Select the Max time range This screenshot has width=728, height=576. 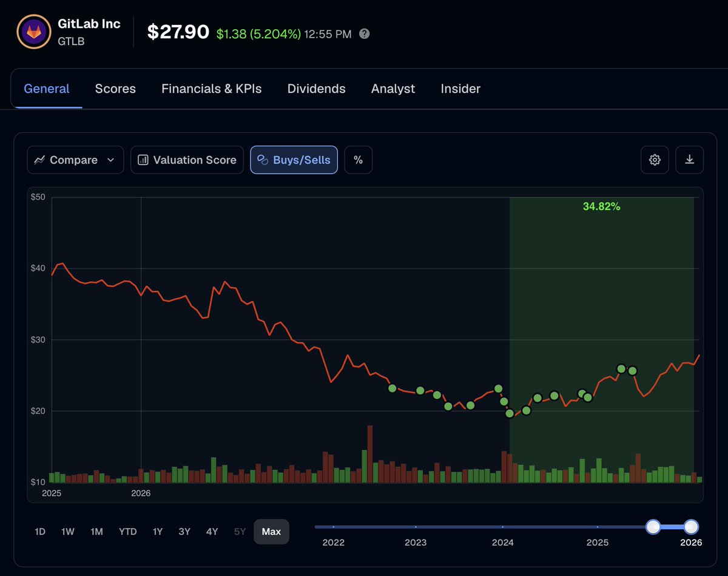point(271,532)
